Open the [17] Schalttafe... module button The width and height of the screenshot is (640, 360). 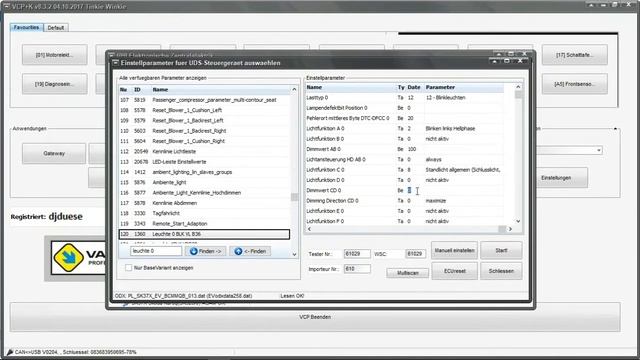pyautogui.click(x=575, y=55)
